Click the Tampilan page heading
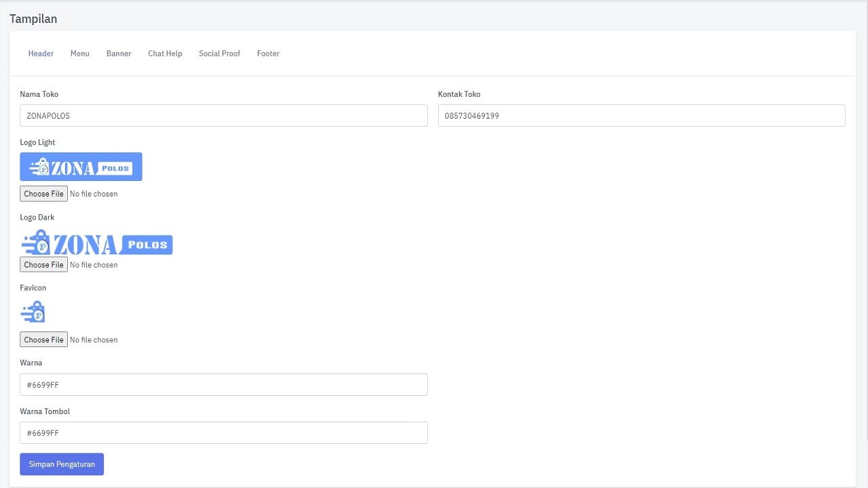 pyautogui.click(x=33, y=19)
